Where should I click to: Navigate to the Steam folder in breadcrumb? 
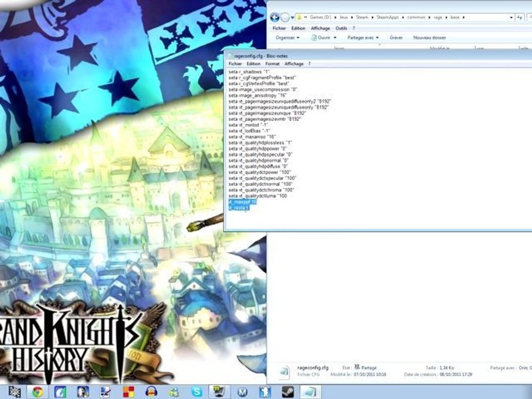(x=362, y=17)
